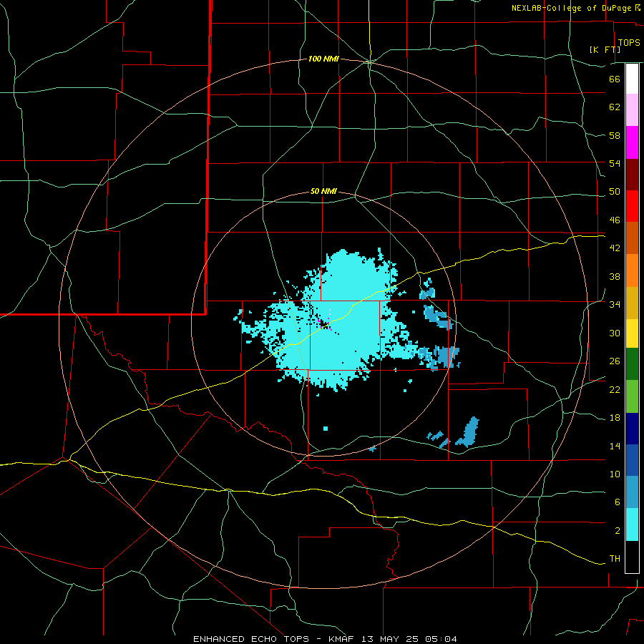Click the '22' legend value
This screenshot has height=644, width=644.
[x=615, y=389]
